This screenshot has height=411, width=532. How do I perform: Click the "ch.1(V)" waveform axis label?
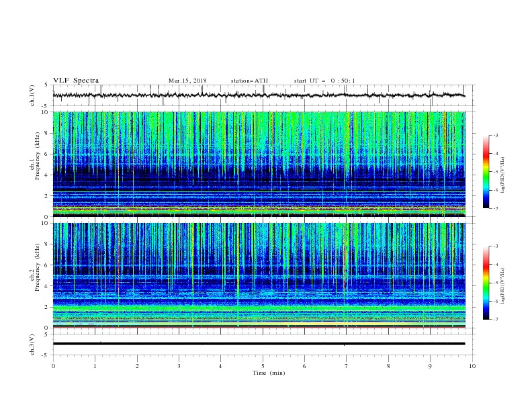pyautogui.click(x=32, y=95)
